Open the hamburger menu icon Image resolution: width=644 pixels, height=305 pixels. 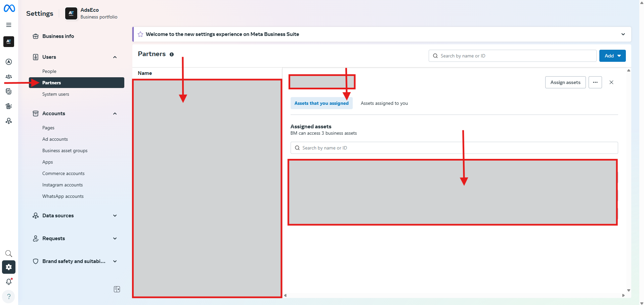tap(9, 25)
